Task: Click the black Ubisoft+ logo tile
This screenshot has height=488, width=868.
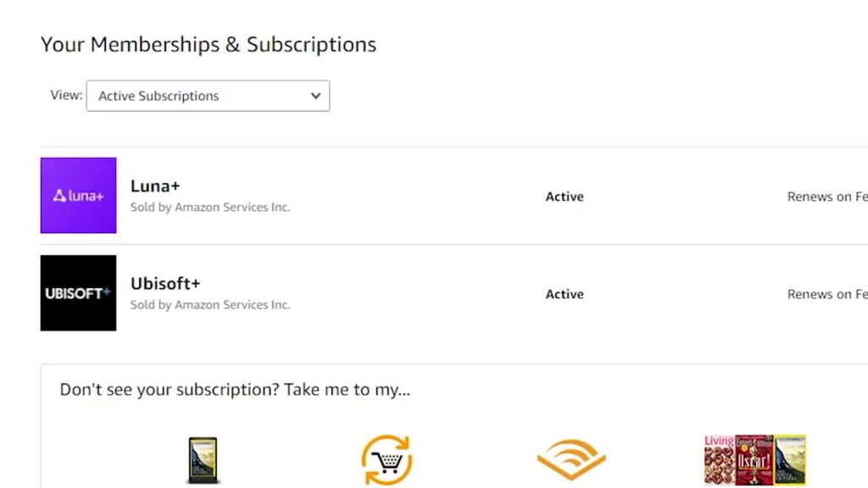Action: (x=78, y=292)
